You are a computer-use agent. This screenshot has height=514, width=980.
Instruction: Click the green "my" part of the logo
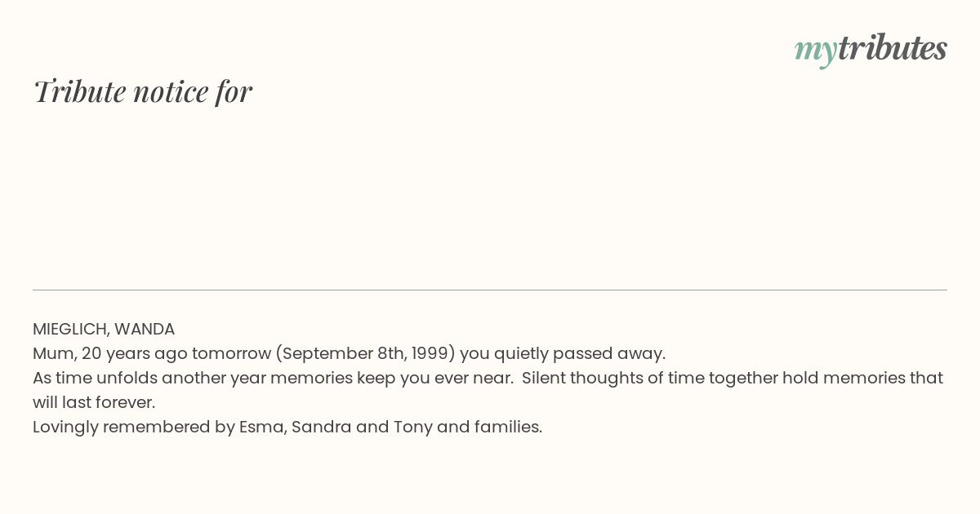815,52
